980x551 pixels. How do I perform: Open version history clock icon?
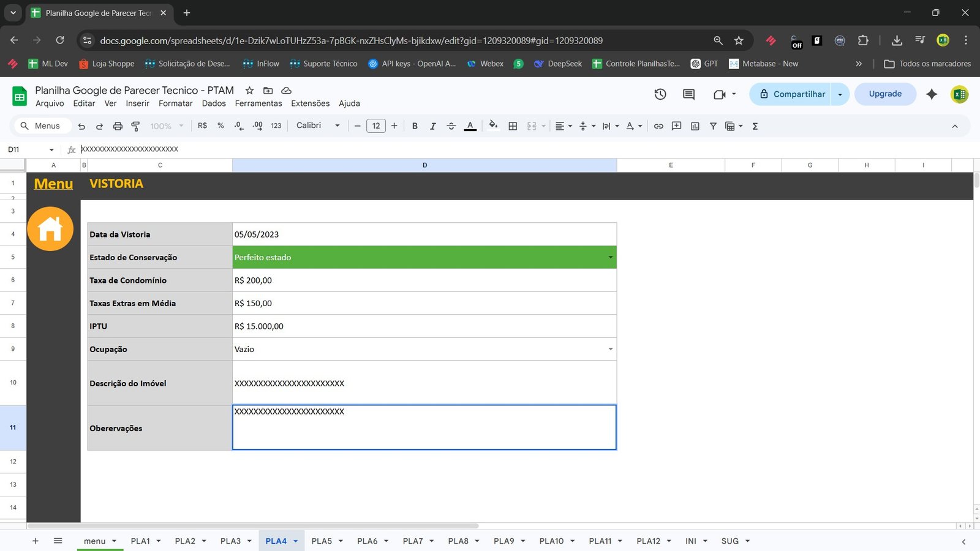(x=660, y=94)
